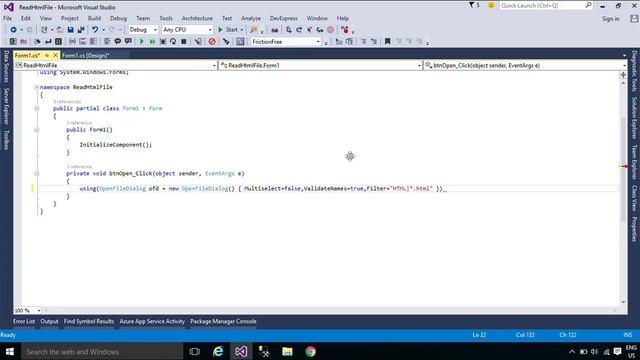Pin the Form1.cs tab

[47, 55]
